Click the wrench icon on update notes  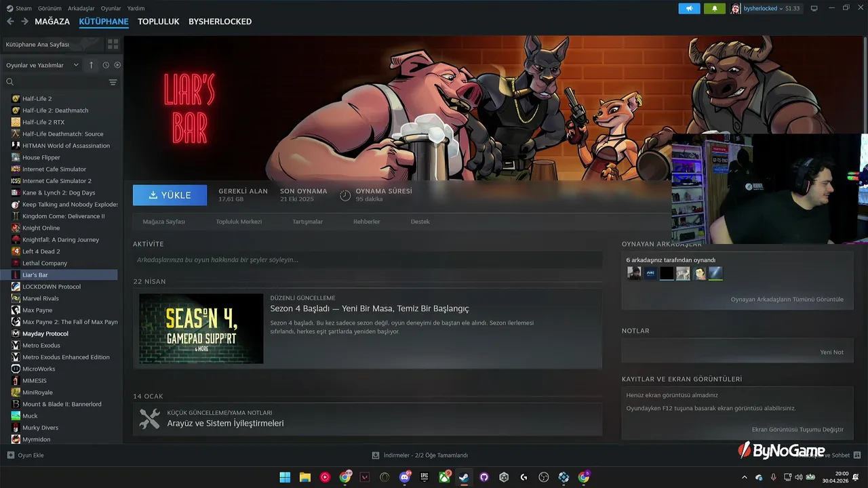(149, 419)
